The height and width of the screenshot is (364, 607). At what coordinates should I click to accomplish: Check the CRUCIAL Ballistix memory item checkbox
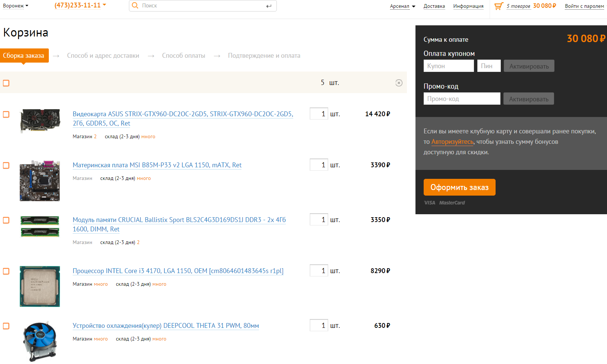click(x=6, y=220)
